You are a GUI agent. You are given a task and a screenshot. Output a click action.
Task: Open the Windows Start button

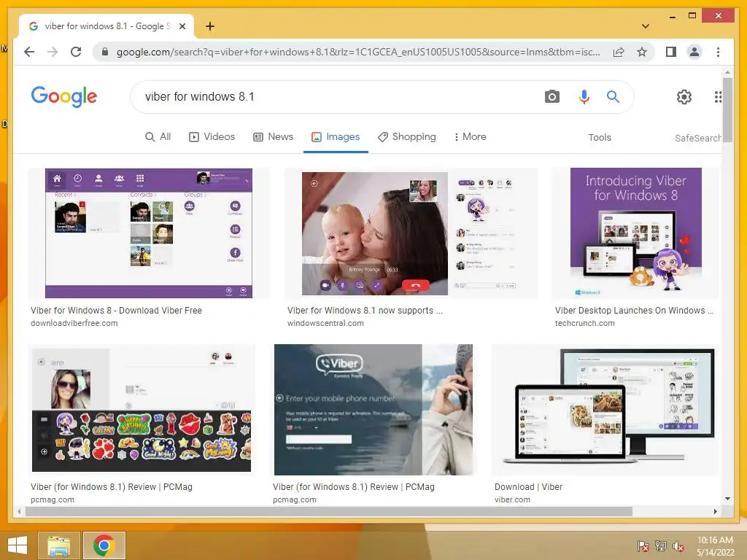(18, 545)
